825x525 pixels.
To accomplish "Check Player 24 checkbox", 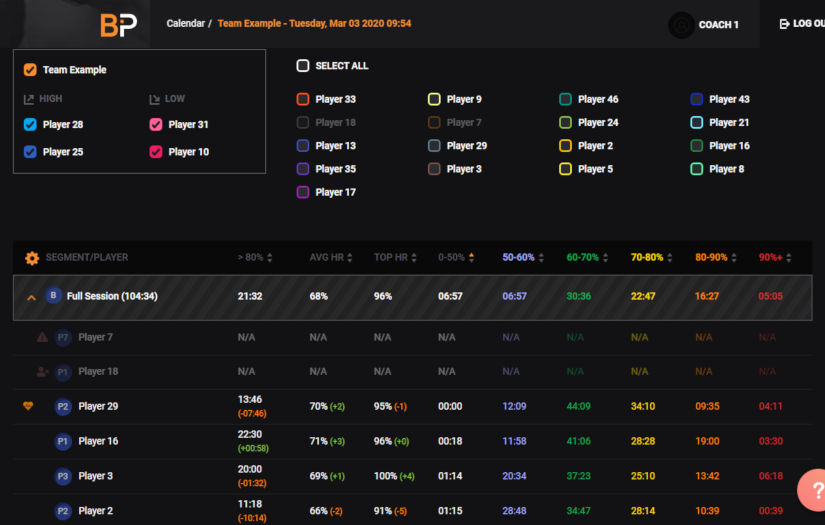I will click(x=565, y=123).
